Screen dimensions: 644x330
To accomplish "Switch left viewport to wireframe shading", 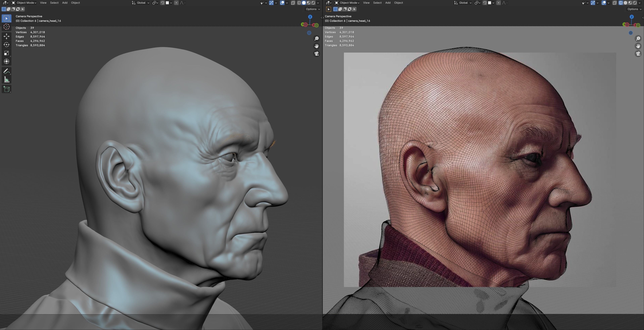I will click(299, 3).
